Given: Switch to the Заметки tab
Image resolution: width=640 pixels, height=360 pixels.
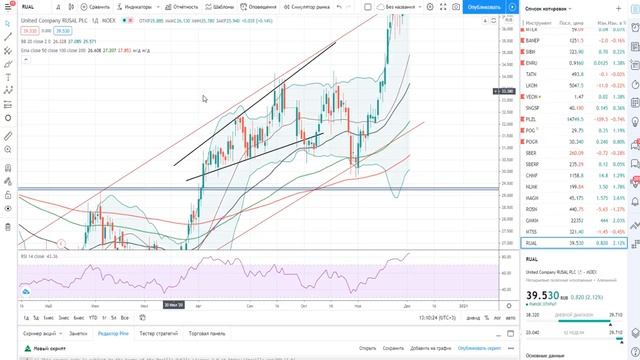Looking at the screenshot, I should [78, 333].
